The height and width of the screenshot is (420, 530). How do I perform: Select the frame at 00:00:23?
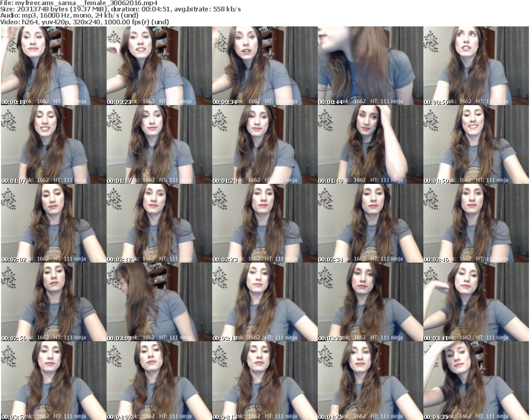(x=159, y=66)
